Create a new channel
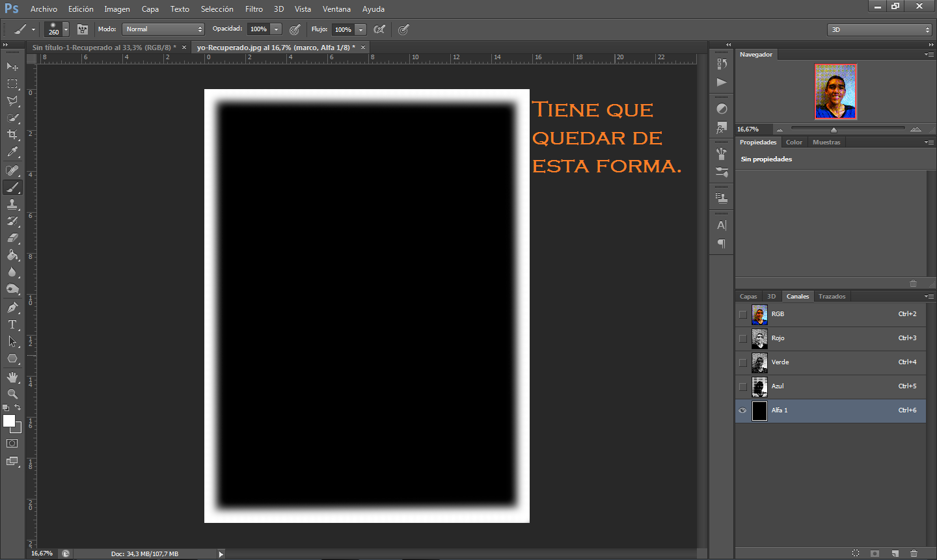Viewport: 937px width, 560px height. tap(895, 553)
